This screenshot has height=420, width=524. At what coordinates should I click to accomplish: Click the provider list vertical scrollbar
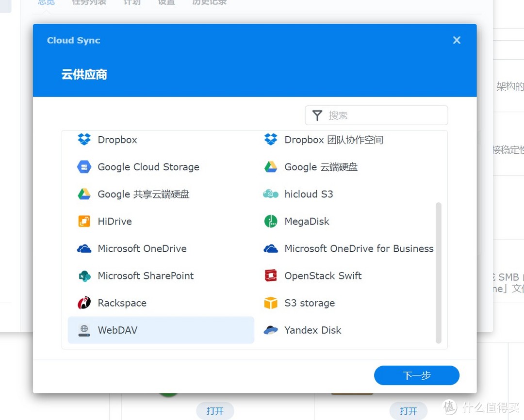439,273
